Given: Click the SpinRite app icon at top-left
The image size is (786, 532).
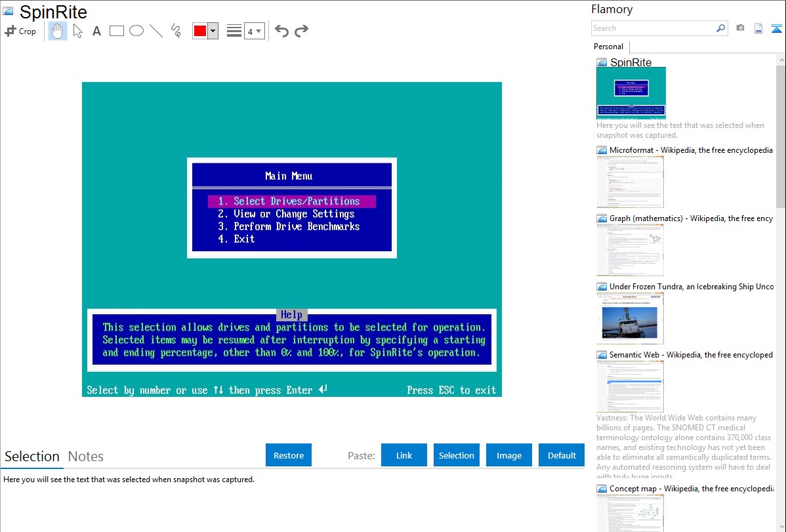Looking at the screenshot, I should 8,11.
